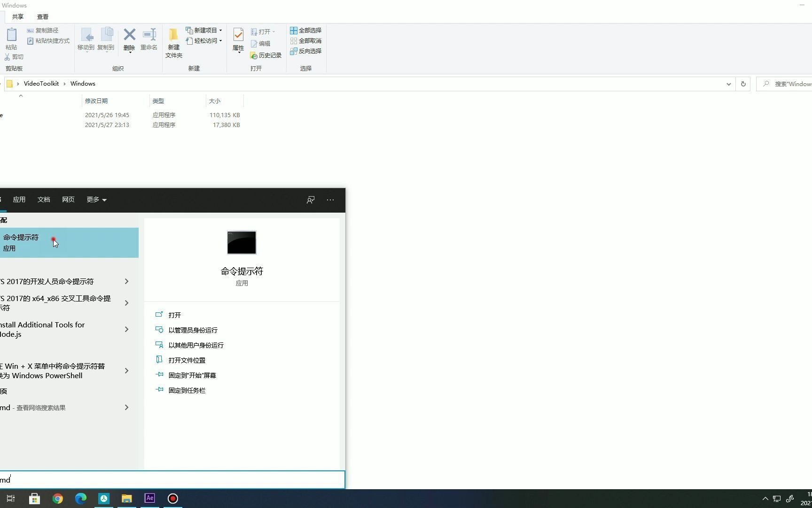Open Task View on the taskbar
The image size is (812, 508).
pos(11,499)
